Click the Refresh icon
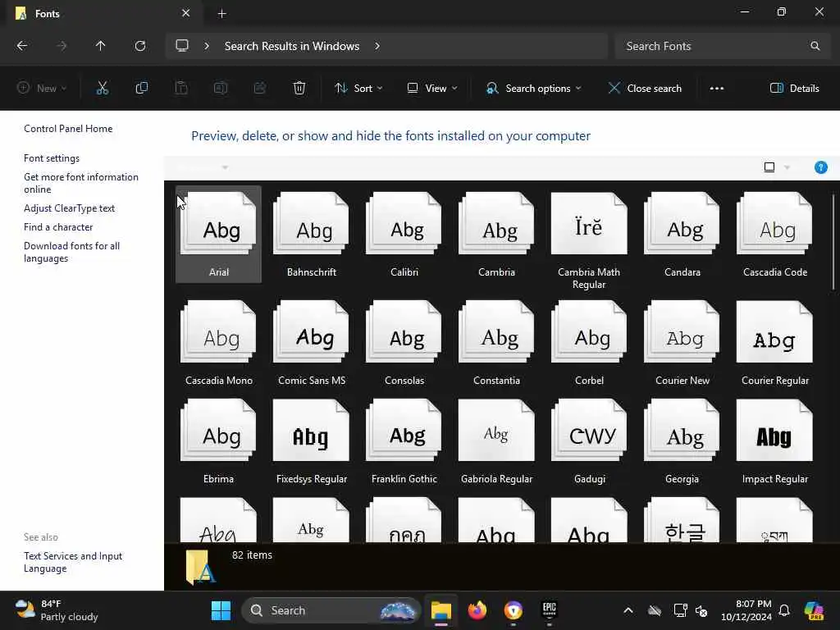840x630 pixels. point(140,46)
